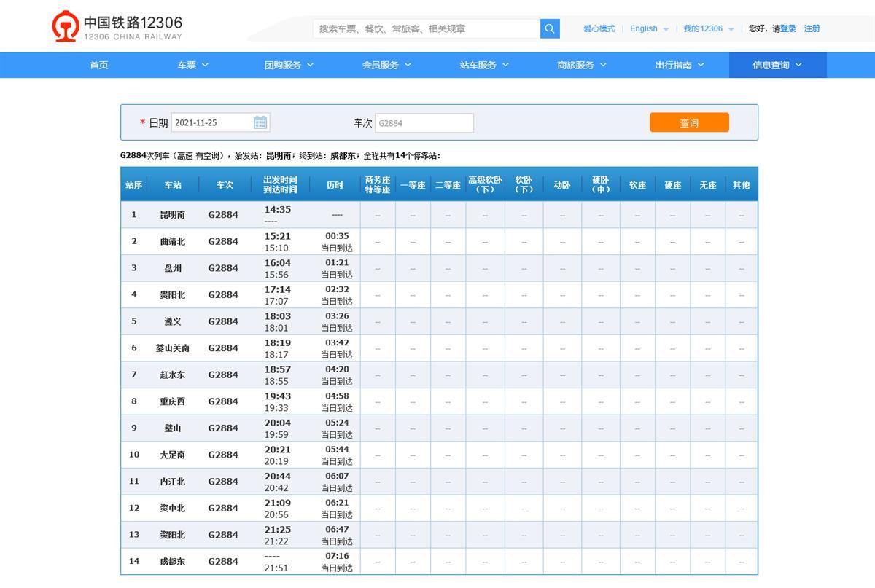Image resolution: width=875 pixels, height=588 pixels.
Task: Select station 内江北 in the table
Action: (173, 482)
